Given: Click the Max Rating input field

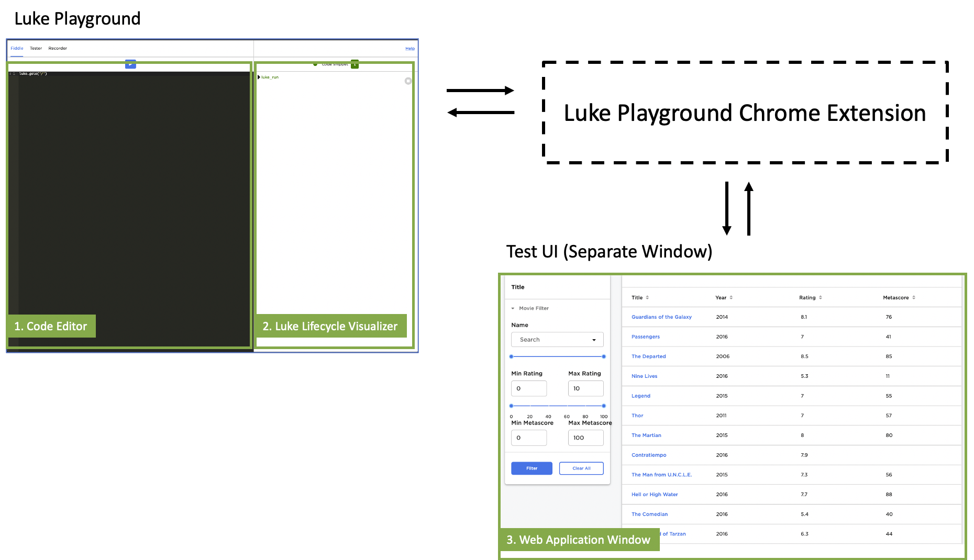Looking at the screenshot, I should pyautogui.click(x=585, y=388).
